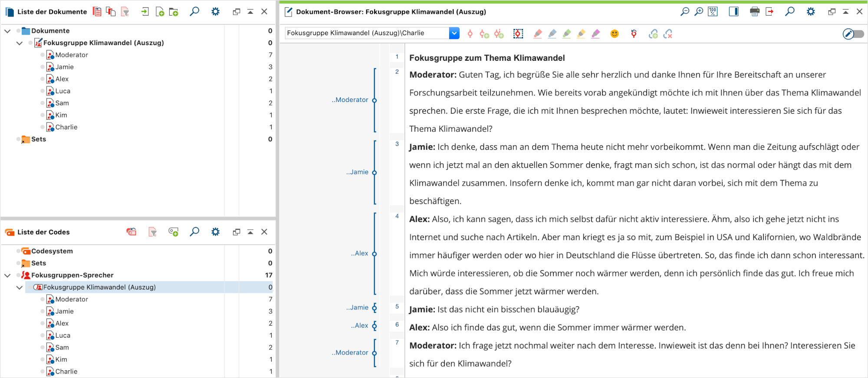Image resolution: width=868 pixels, height=378 pixels.
Task: Click the red funnel filter icon in Liste der Dokumente
Action: 125,12
